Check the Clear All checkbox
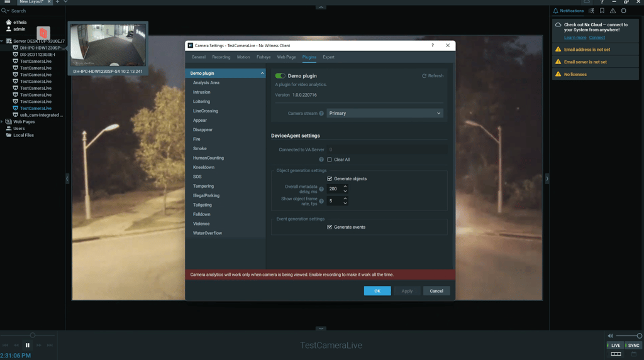Screen dimensions: 644x360 click(x=330, y=160)
